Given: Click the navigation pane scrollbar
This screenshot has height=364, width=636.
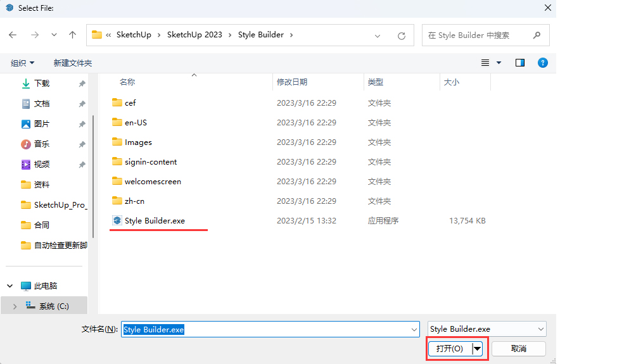Looking at the screenshot, I should click(93, 177).
